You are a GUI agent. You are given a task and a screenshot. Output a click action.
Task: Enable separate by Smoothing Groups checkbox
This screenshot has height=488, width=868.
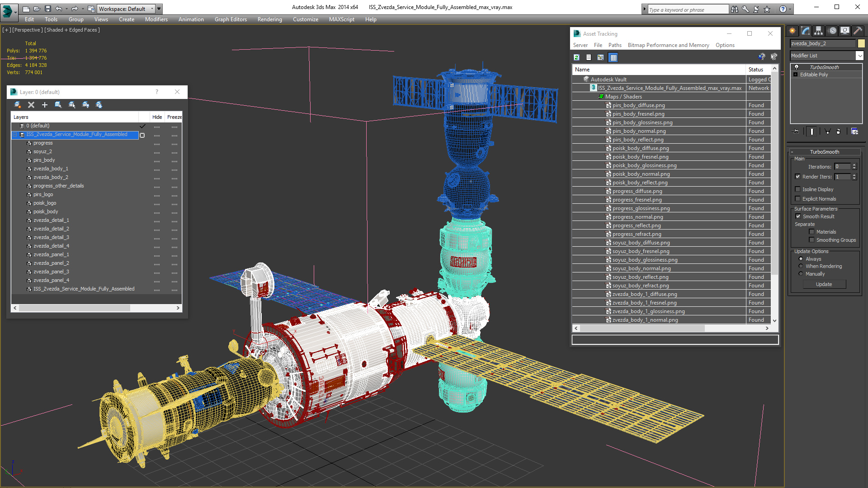point(812,240)
